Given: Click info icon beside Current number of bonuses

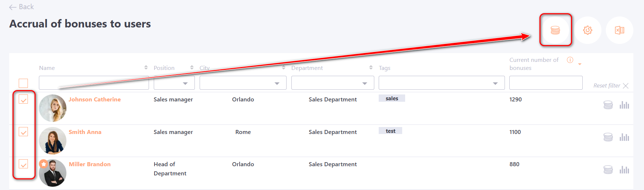Looking at the screenshot, I should 570,60.
